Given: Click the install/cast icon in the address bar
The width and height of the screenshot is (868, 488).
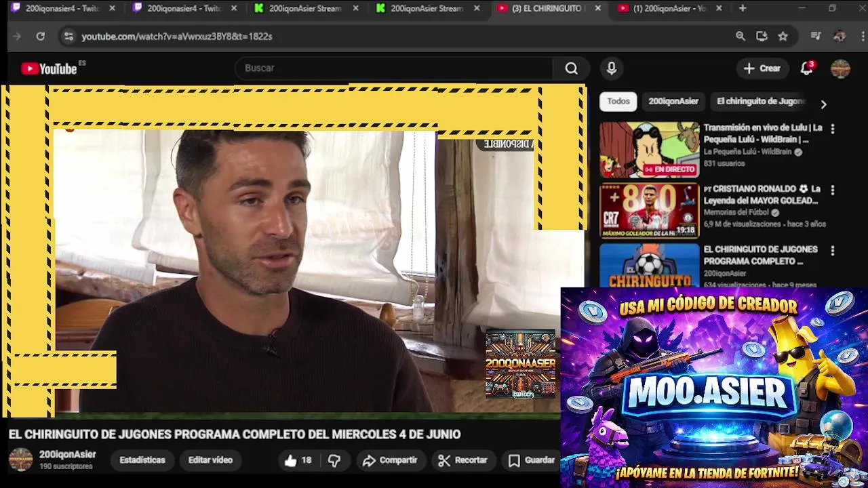Looking at the screenshot, I should pos(762,37).
